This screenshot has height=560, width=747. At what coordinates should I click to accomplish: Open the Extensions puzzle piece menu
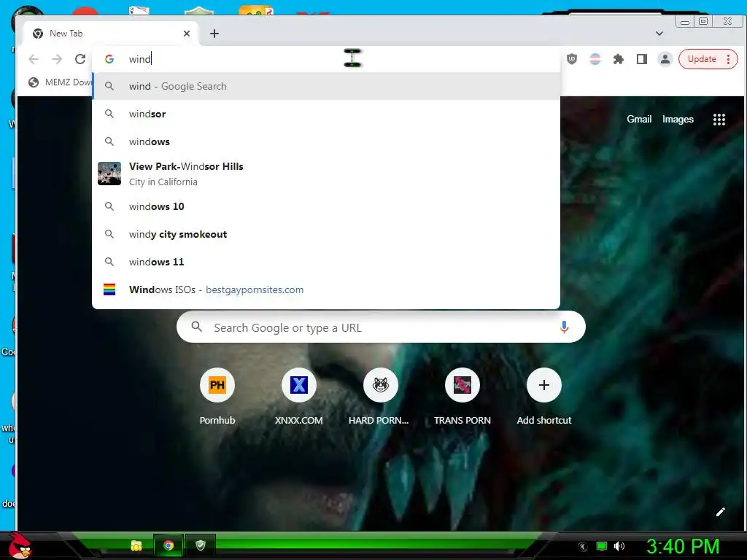(x=619, y=59)
